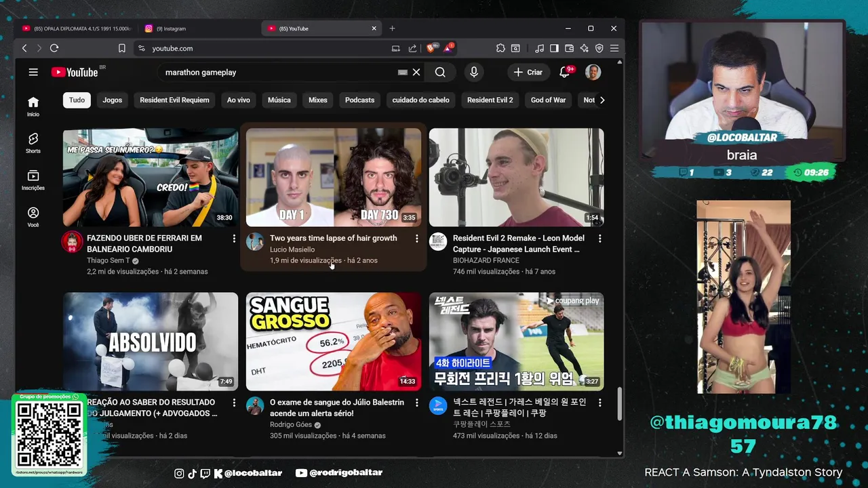Open the Brave Playlist music icon
The width and height of the screenshot is (868, 488).
pyautogui.click(x=540, y=48)
